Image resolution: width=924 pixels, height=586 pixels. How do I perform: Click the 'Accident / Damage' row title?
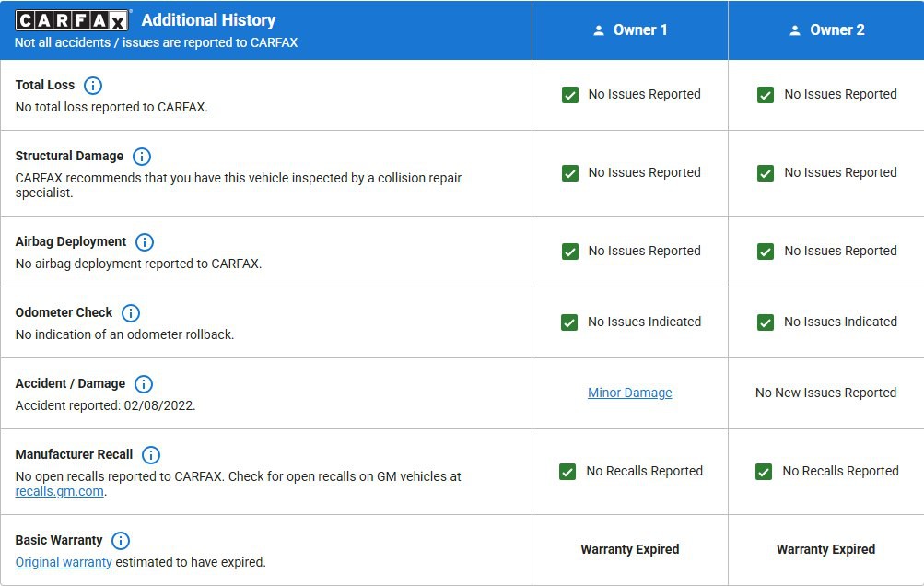tap(70, 384)
